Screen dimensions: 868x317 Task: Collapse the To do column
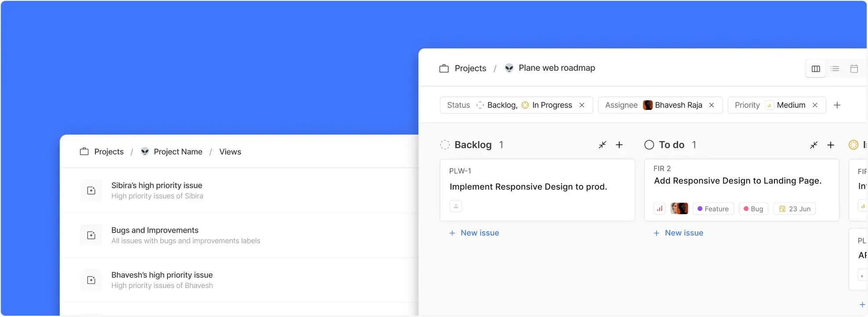pos(814,145)
